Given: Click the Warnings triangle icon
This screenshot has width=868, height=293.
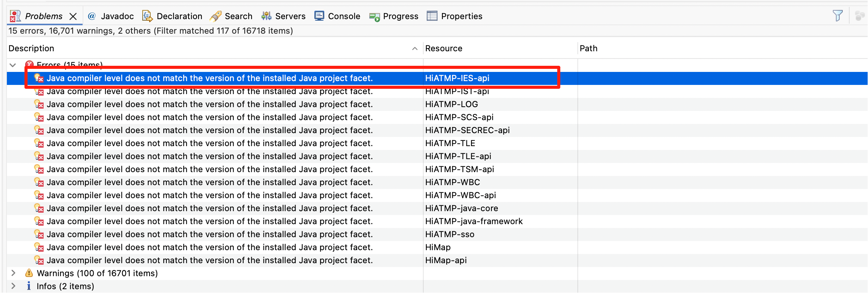Looking at the screenshot, I should (29, 273).
